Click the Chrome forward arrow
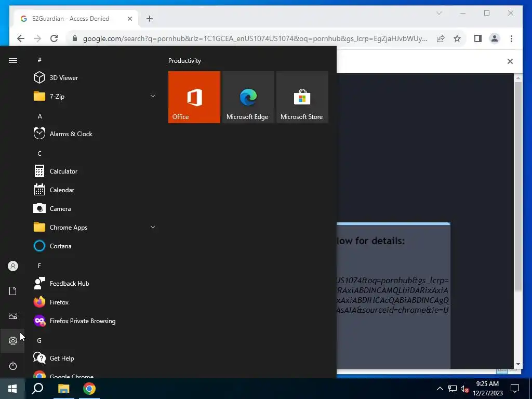This screenshot has height=399, width=532. pyautogui.click(x=37, y=38)
